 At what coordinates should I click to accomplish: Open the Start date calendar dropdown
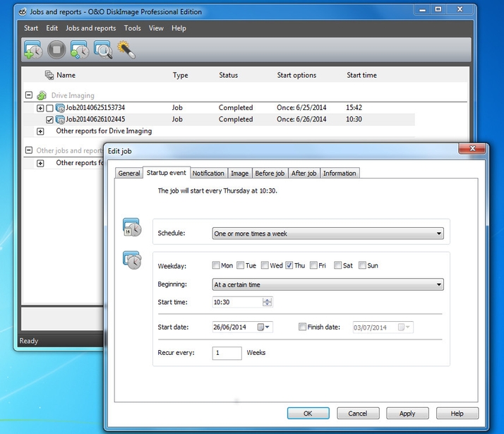pyautogui.click(x=264, y=327)
